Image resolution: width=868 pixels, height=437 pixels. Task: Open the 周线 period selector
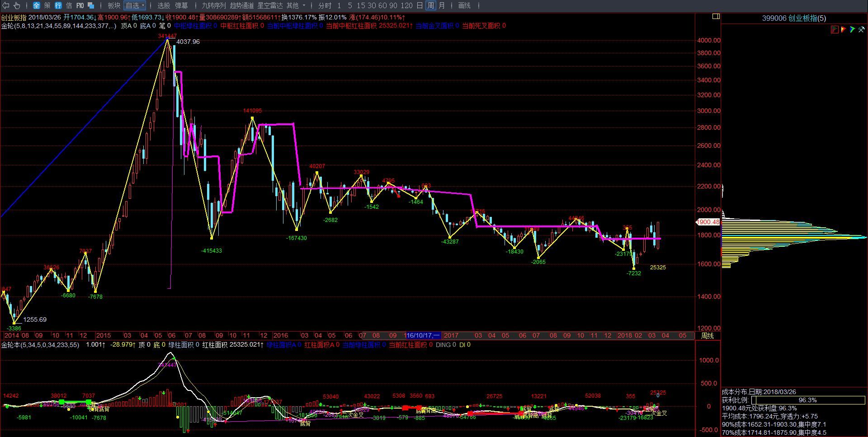[707, 336]
